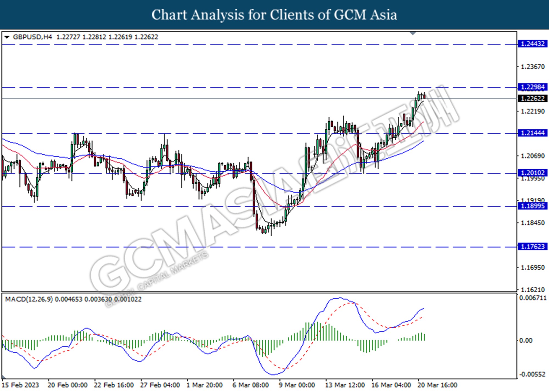Click the 9 Mar 00:00 time label
This screenshot has width=549, height=392.
click(x=297, y=385)
